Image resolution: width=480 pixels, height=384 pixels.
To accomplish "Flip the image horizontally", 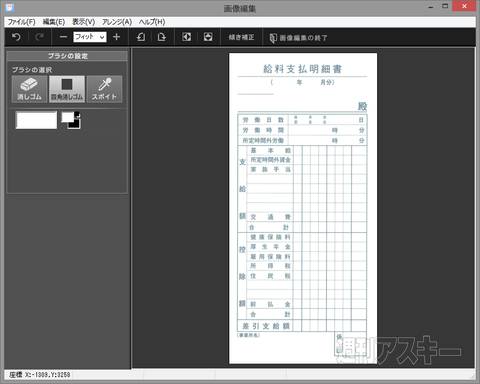I will pos(187,37).
